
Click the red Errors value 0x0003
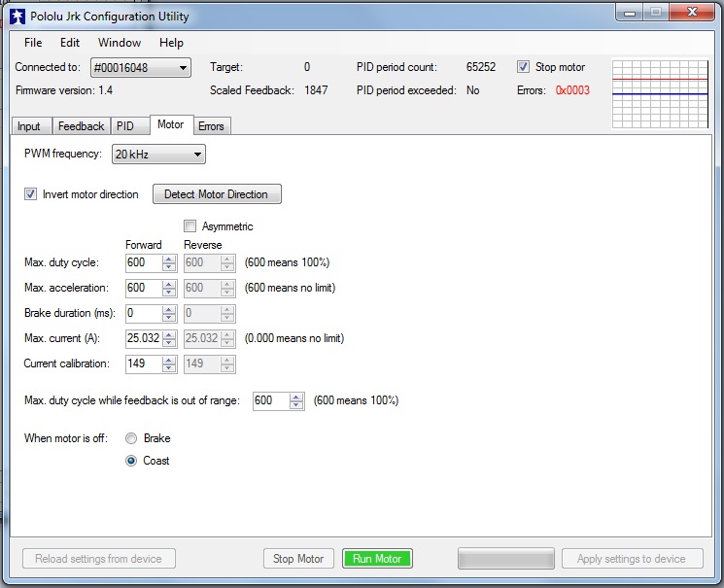[572, 90]
